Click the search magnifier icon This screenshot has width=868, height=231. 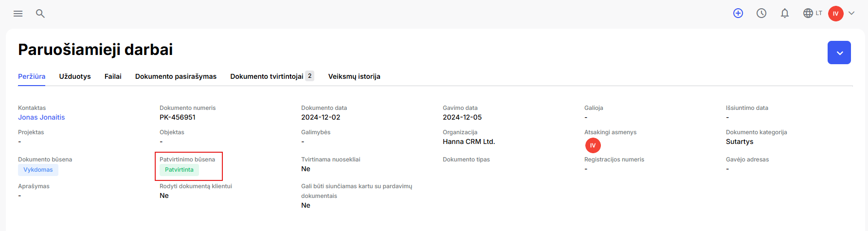pos(40,14)
